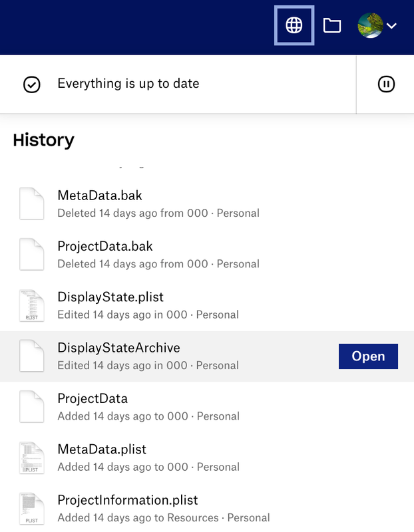Click the ProjectData blank file icon
414x532 pixels.
point(32,406)
